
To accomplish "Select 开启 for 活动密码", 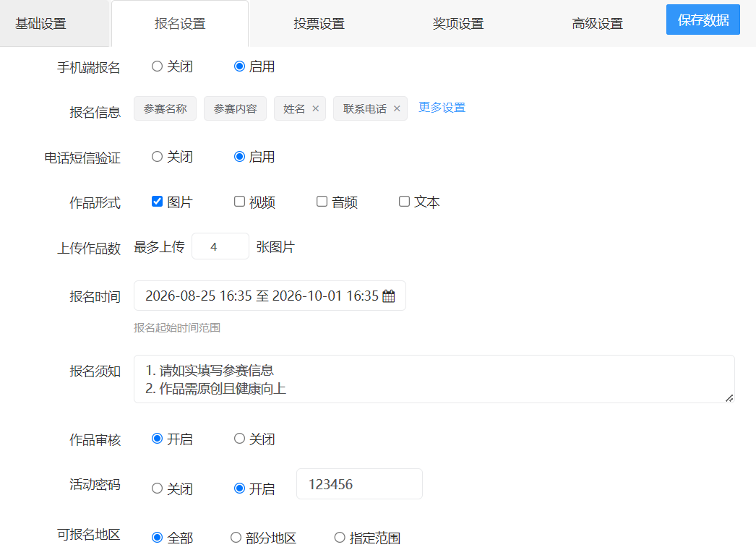I will (240, 489).
